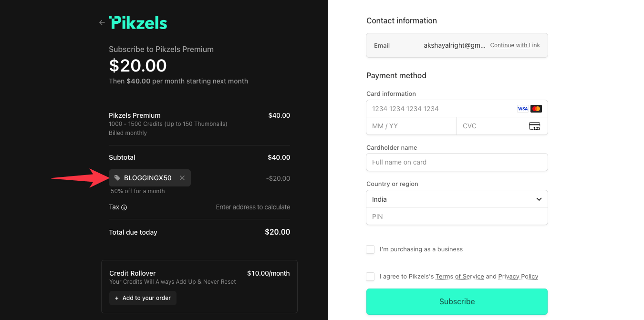Click Continue with Link
Viewport: 644px width, 320px height.
[515, 45]
